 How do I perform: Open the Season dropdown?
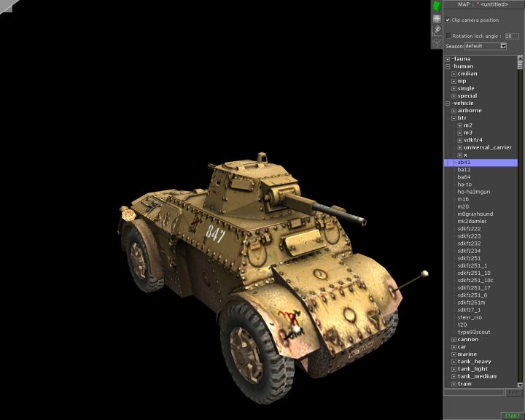click(503, 46)
